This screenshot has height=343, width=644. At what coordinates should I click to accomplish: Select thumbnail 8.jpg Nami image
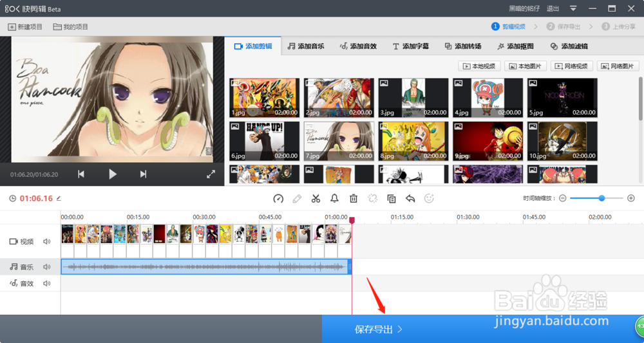413,141
